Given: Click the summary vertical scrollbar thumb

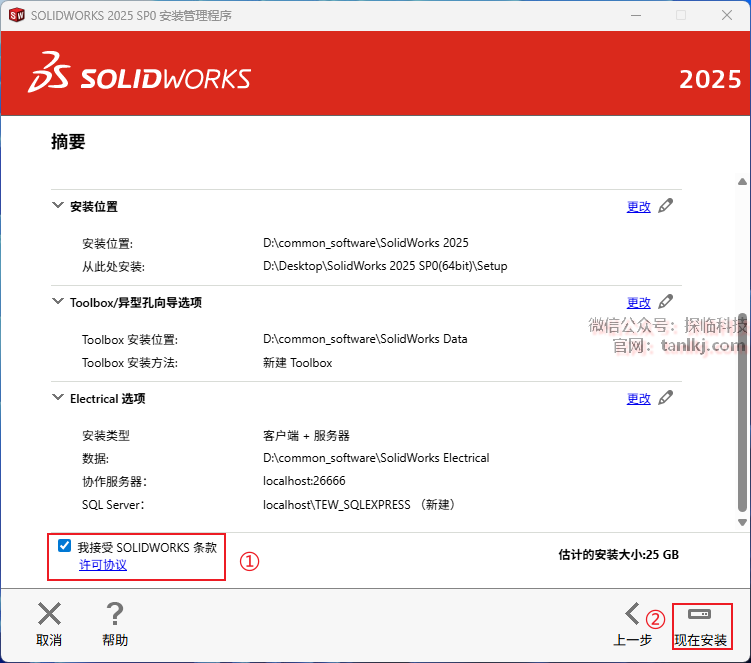Looking at the screenshot, I should (x=742, y=412).
